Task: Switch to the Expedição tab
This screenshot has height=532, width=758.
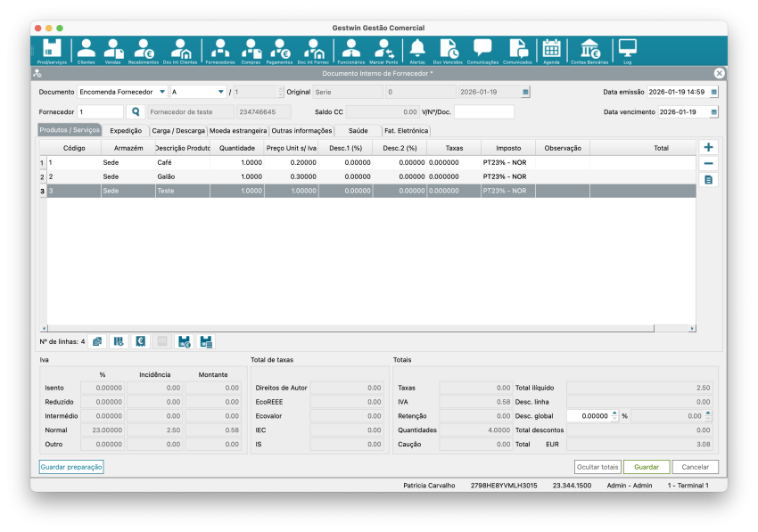Action: click(x=126, y=130)
